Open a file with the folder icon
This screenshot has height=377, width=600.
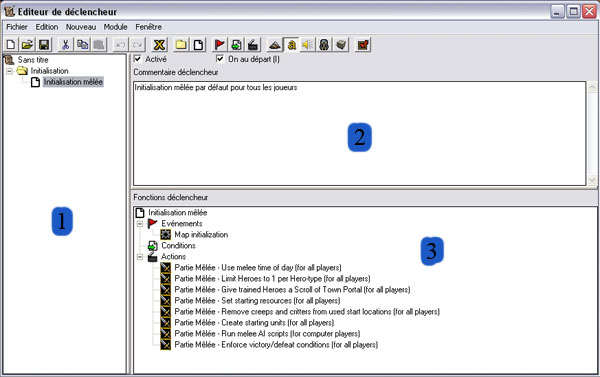tap(27, 45)
